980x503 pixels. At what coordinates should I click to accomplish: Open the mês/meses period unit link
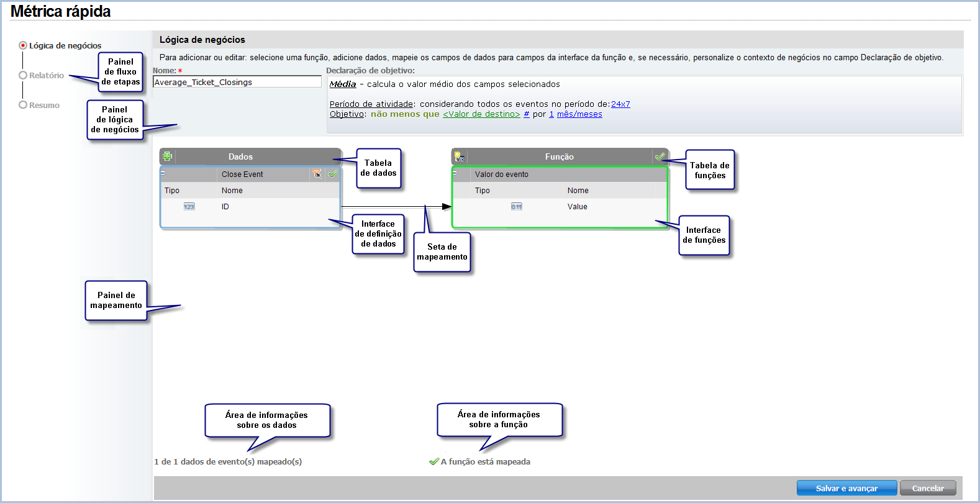579,114
